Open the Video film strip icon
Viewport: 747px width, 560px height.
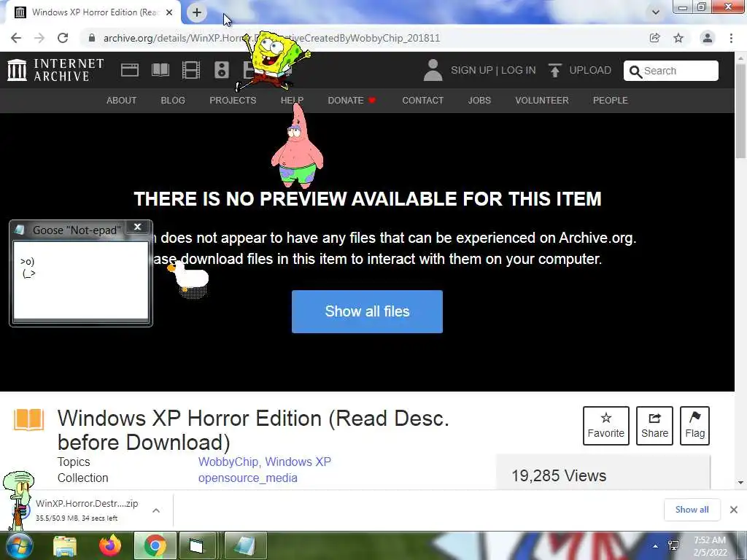tap(191, 71)
